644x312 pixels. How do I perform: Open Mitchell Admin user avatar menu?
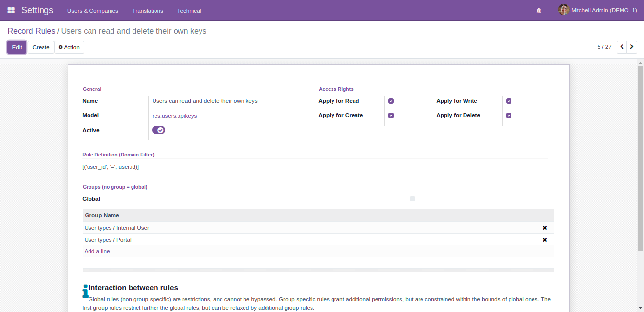598,10
